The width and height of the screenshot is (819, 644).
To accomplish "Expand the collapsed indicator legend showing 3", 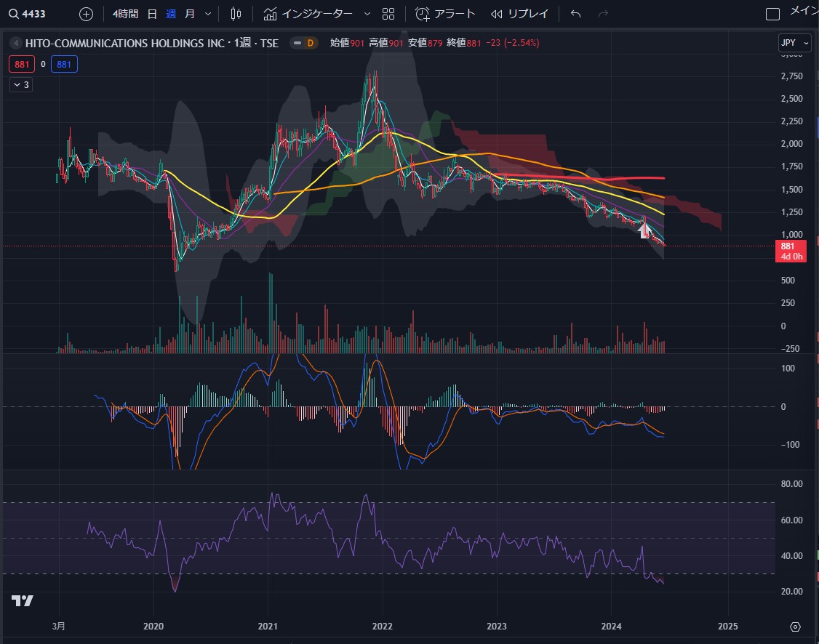I will [21, 84].
